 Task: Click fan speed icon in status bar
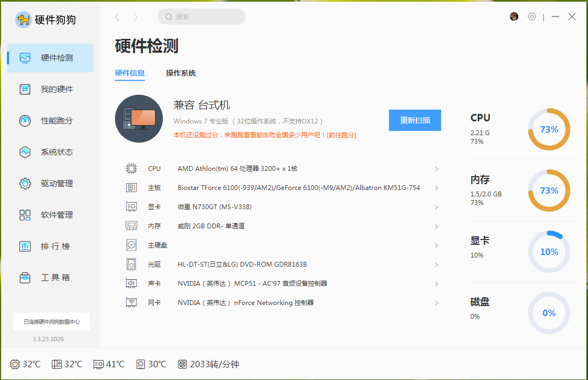(183, 364)
